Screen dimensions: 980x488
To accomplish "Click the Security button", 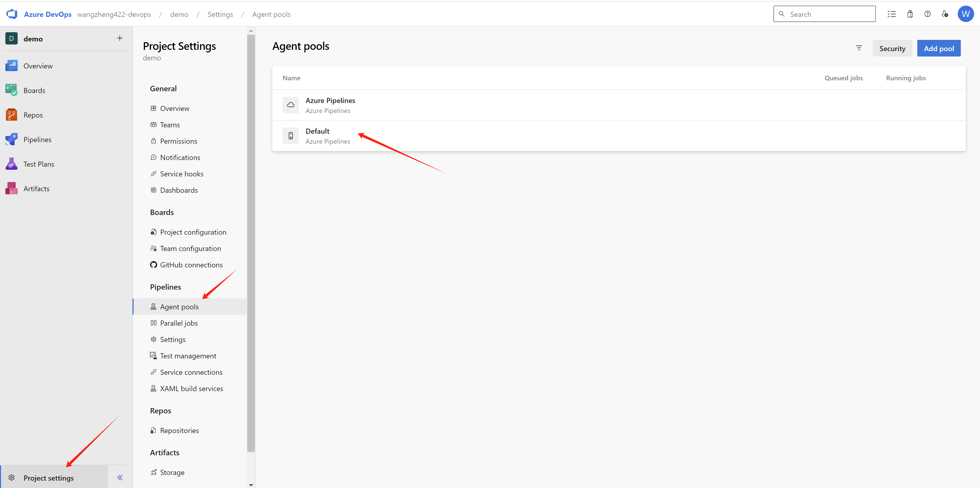I will (x=892, y=48).
